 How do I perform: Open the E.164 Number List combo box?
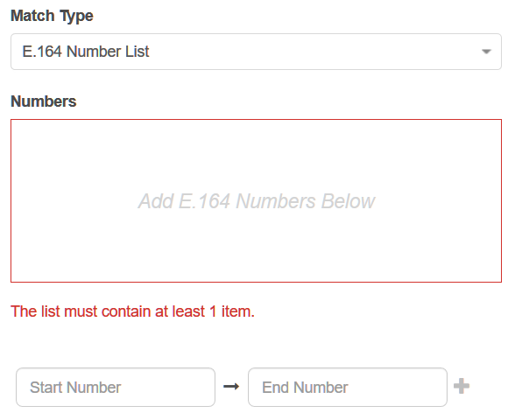coord(256,52)
